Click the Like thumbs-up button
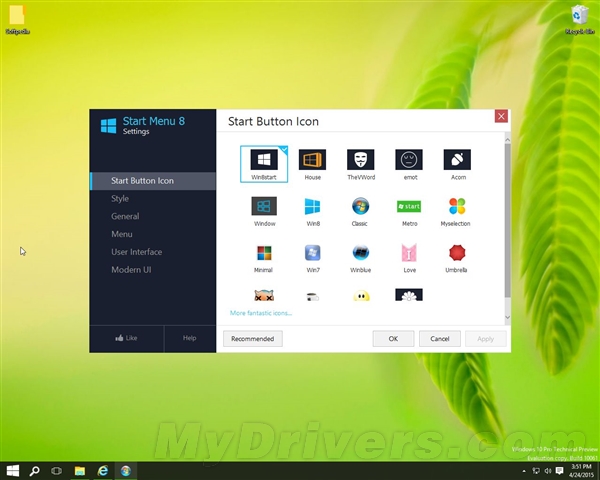The height and width of the screenshot is (480, 600). (126, 338)
